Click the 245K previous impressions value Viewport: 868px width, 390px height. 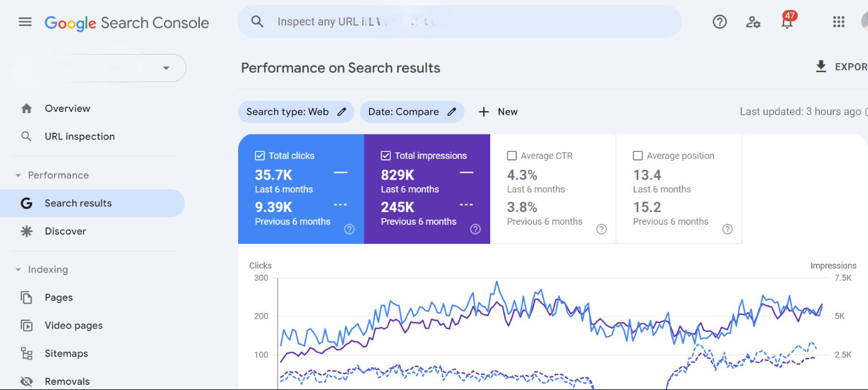pos(397,207)
